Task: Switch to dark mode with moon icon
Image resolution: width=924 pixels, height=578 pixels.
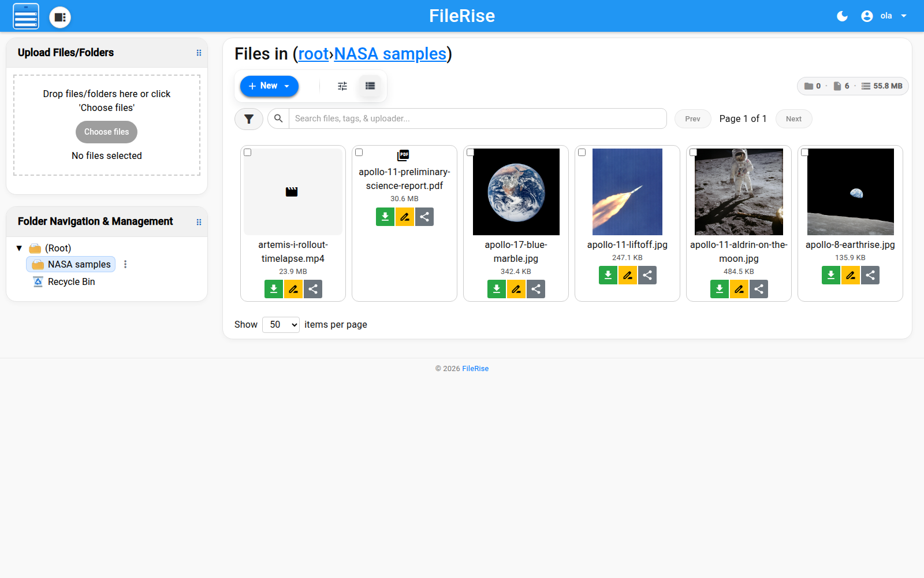Action: tap(842, 16)
